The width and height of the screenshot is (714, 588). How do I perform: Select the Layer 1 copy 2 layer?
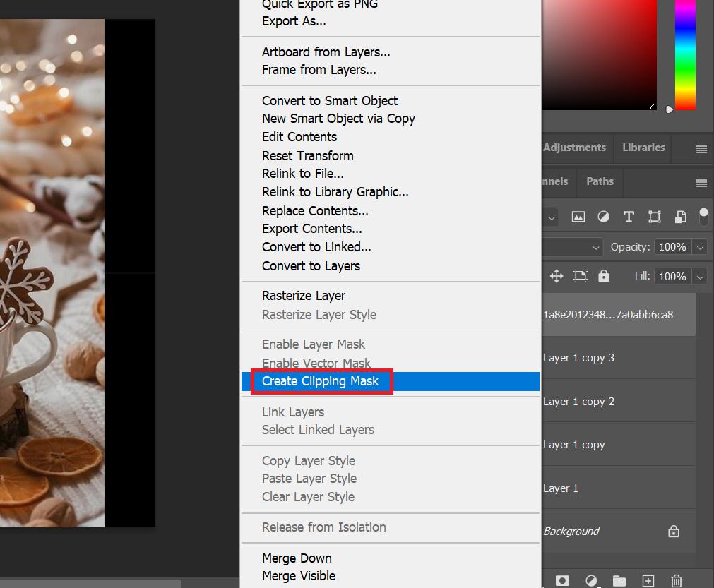pyautogui.click(x=578, y=401)
